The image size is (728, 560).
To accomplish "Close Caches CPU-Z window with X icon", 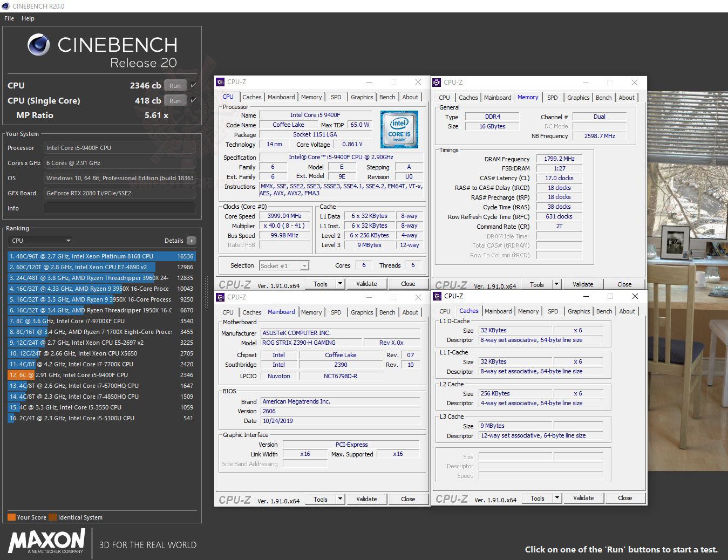I will (x=635, y=296).
